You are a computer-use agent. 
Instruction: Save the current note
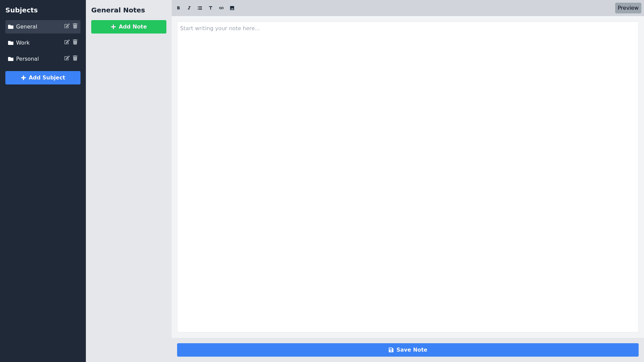[408, 350]
